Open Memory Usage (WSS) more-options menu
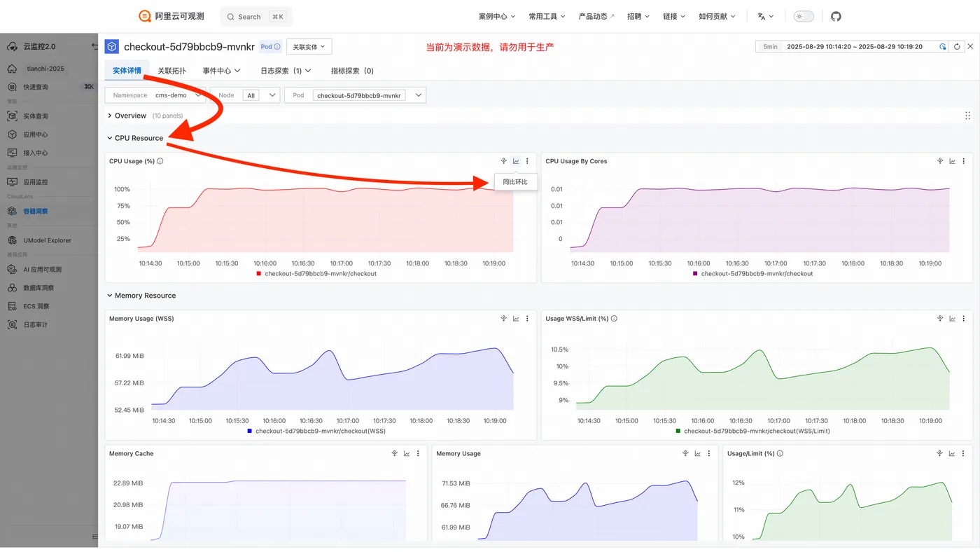The image size is (980, 552). coord(528,319)
